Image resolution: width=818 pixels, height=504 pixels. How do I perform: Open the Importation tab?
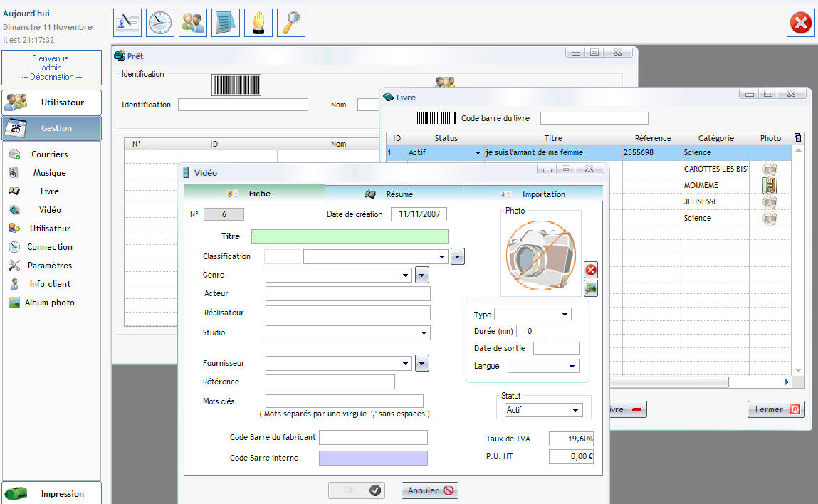coord(533,194)
